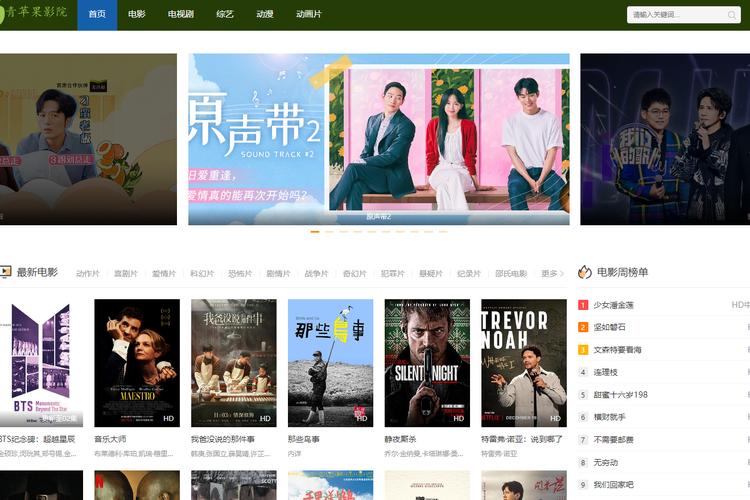
Task: Filter movies by 动作片 category
Action: [88, 273]
